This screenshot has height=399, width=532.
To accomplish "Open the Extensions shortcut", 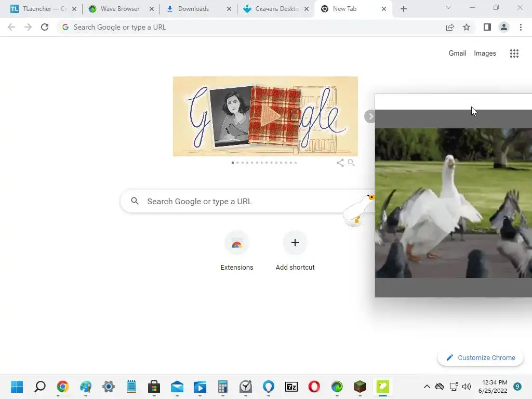I will click(236, 251).
